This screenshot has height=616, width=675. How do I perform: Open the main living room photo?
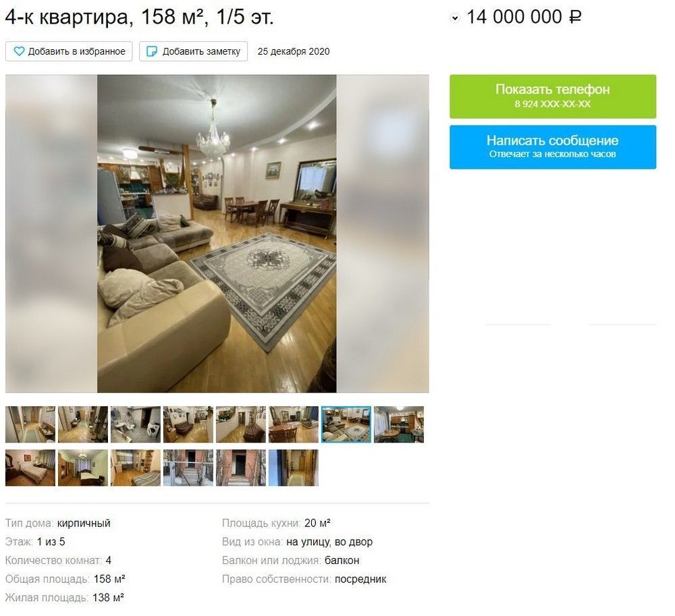pyautogui.click(x=217, y=233)
